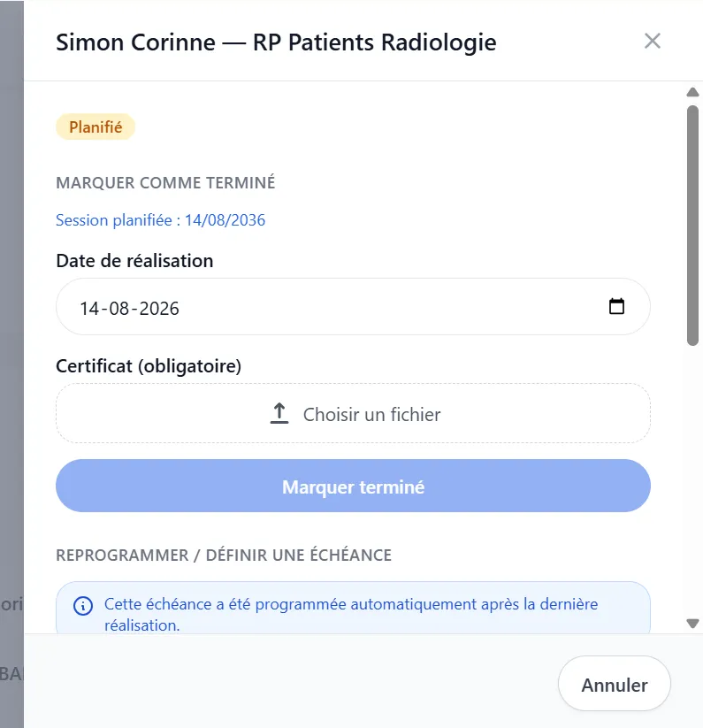The height and width of the screenshot is (728, 703).
Task: Open the calendar picker icon
Action: (616, 306)
